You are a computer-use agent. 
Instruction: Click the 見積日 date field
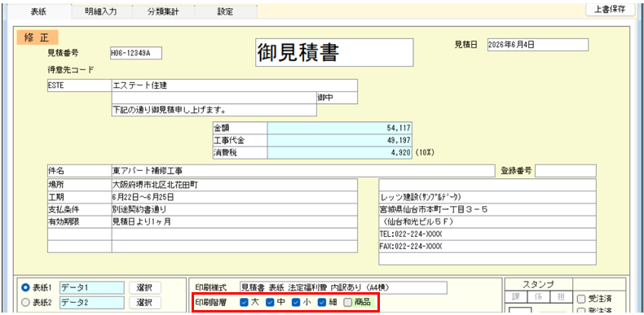(538, 45)
